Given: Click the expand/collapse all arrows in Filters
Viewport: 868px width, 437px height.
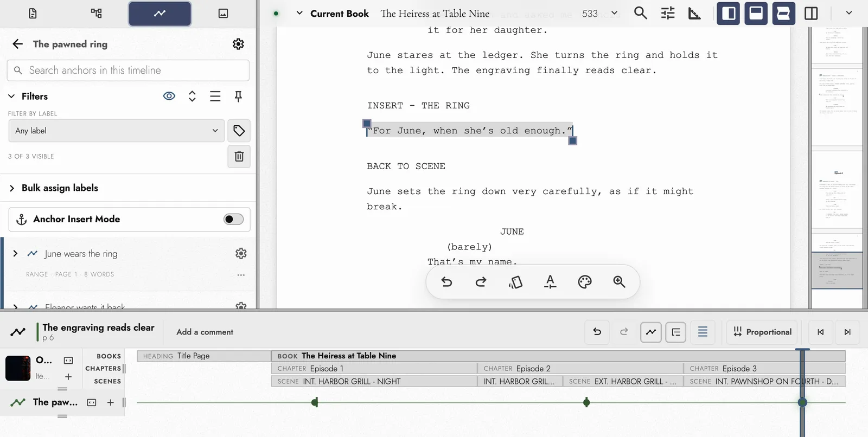Looking at the screenshot, I should 192,96.
